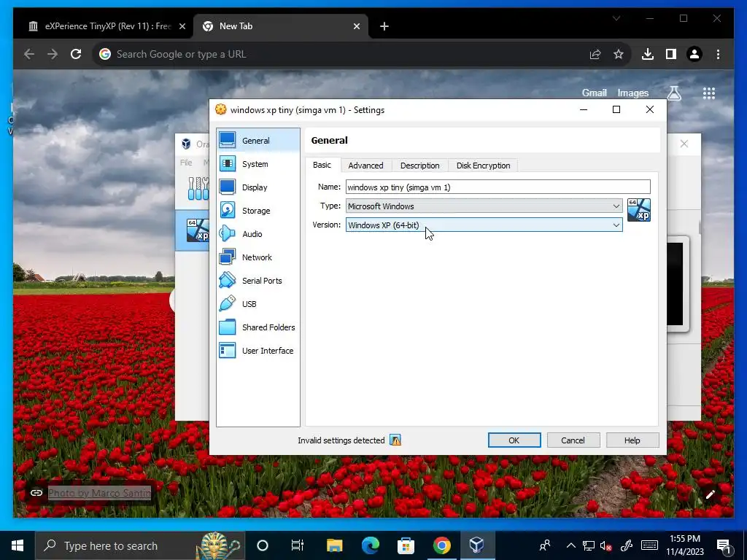Click the network tray icon
This screenshot has width=747, height=560.
tap(589, 545)
